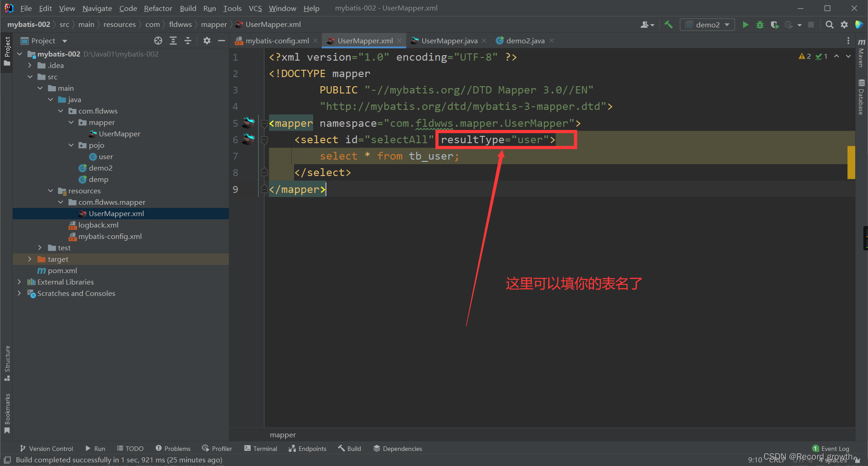Image resolution: width=868 pixels, height=466 pixels.
Task: Click the Build project hammer icon
Action: tap(668, 25)
